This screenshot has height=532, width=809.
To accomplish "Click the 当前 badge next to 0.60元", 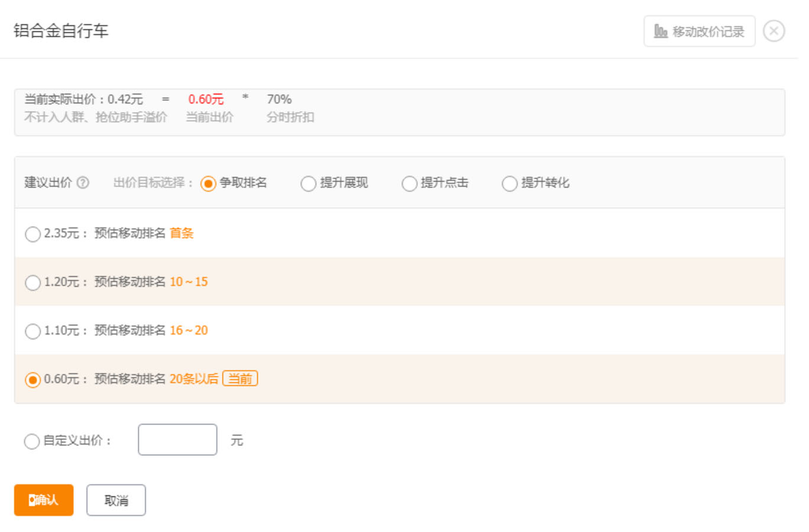I will (240, 379).
